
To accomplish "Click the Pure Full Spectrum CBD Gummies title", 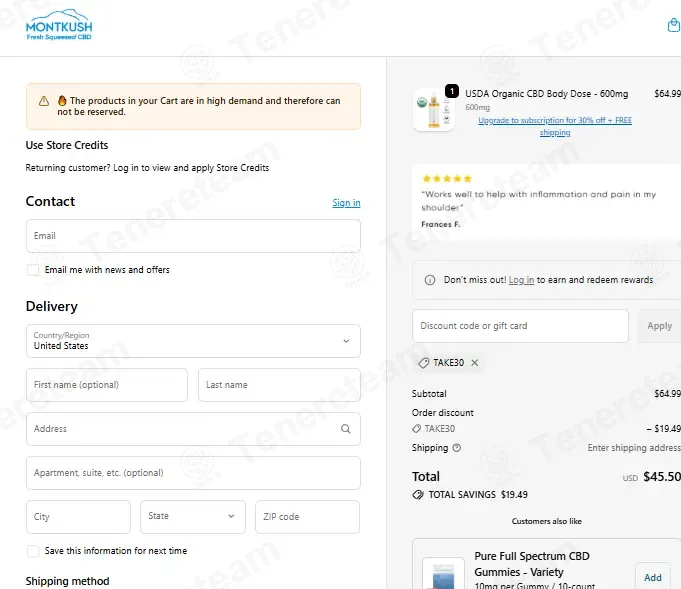I will coord(532,564).
